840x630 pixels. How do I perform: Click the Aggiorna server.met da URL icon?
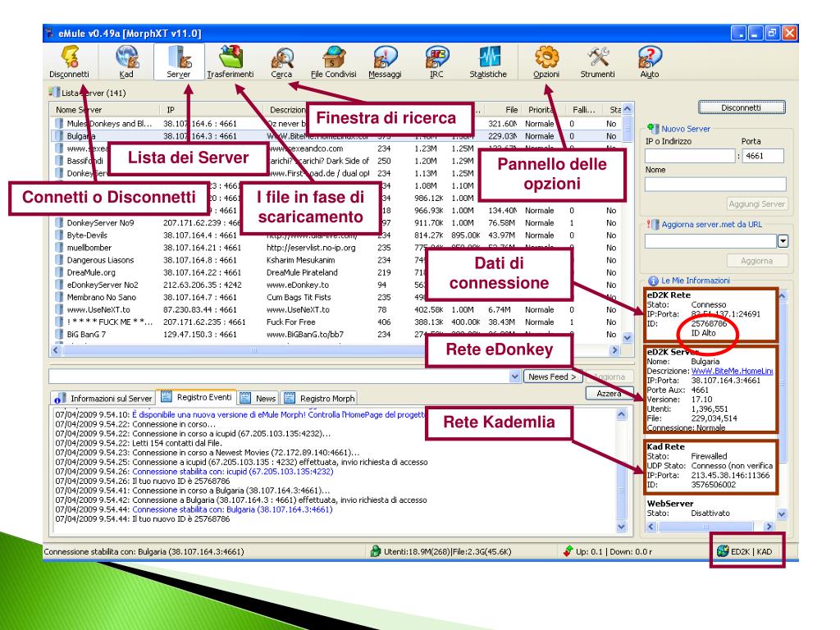click(653, 224)
